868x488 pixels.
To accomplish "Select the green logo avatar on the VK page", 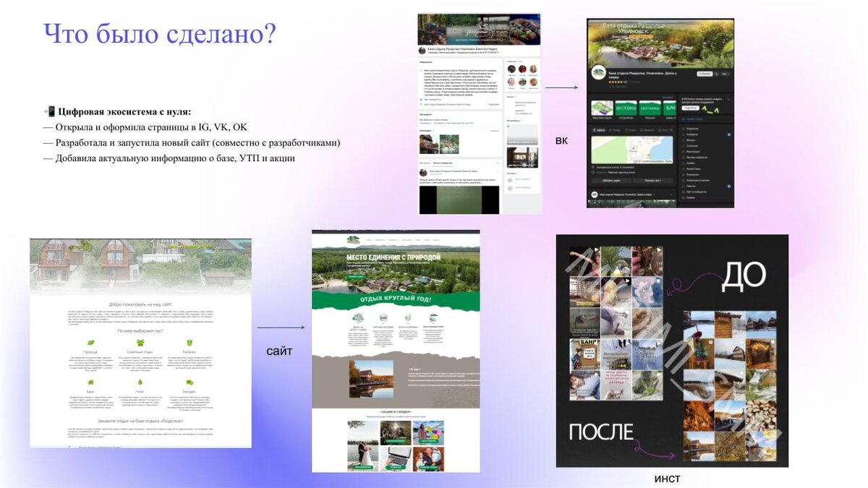I will 597,72.
